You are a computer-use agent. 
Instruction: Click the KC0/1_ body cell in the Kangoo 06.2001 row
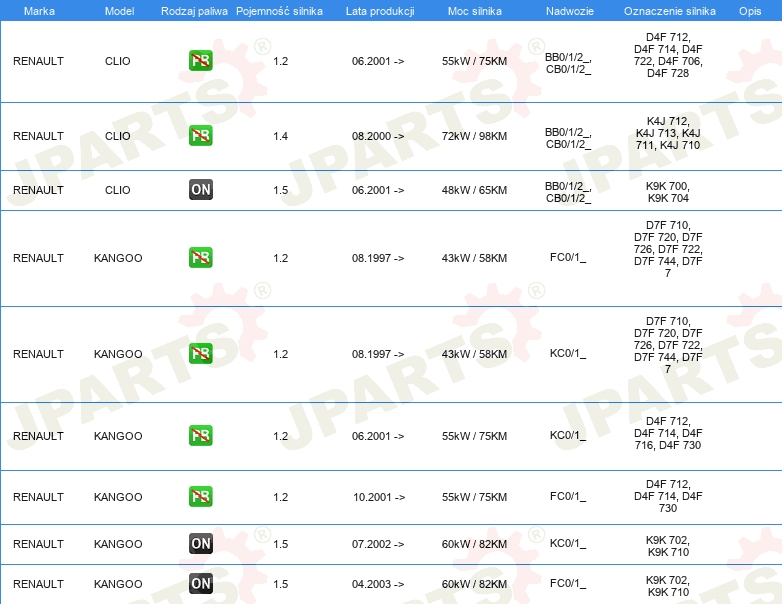[x=568, y=435]
